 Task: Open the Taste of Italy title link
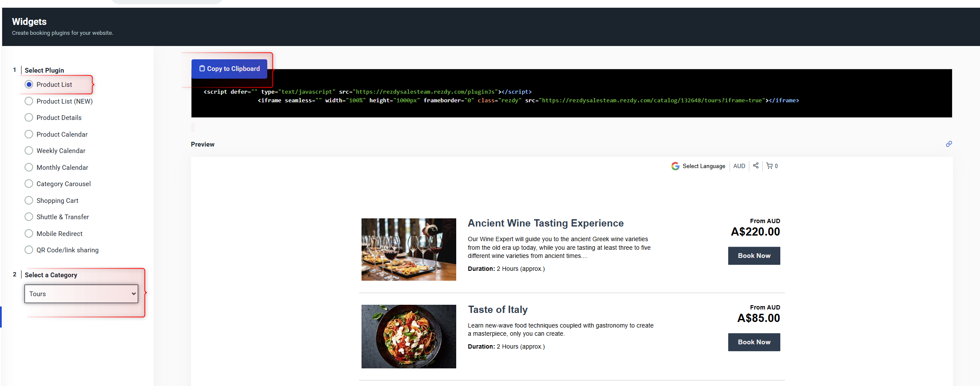(498, 309)
